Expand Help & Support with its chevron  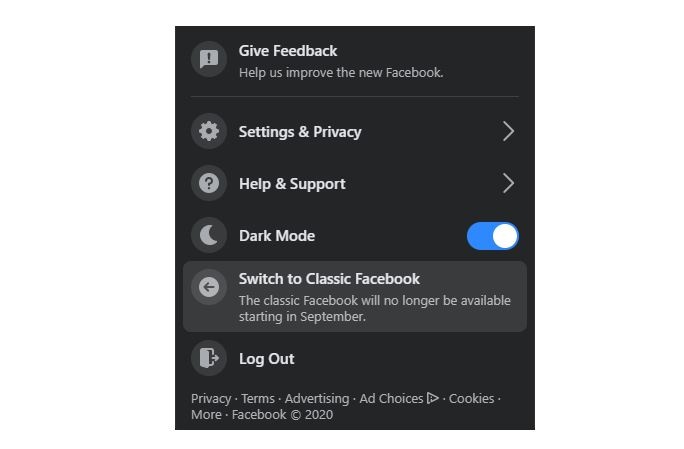[508, 183]
